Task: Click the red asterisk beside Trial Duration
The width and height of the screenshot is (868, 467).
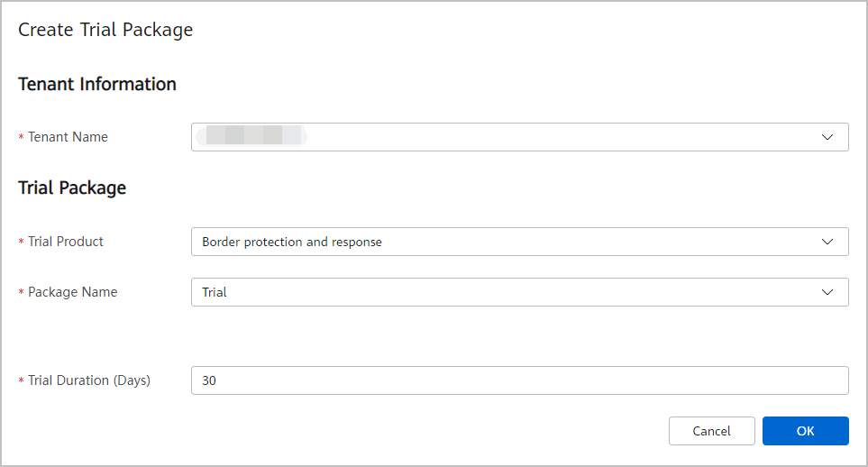Action: (x=22, y=381)
